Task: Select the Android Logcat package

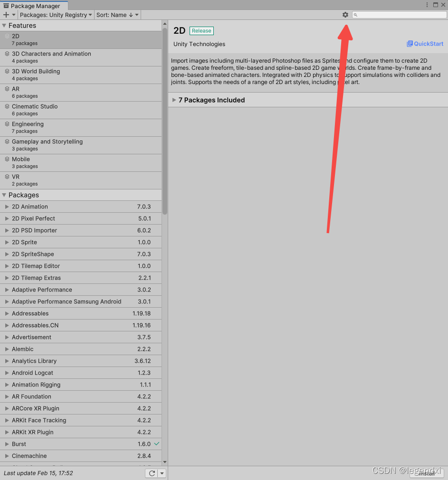Action: pos(81,373)
